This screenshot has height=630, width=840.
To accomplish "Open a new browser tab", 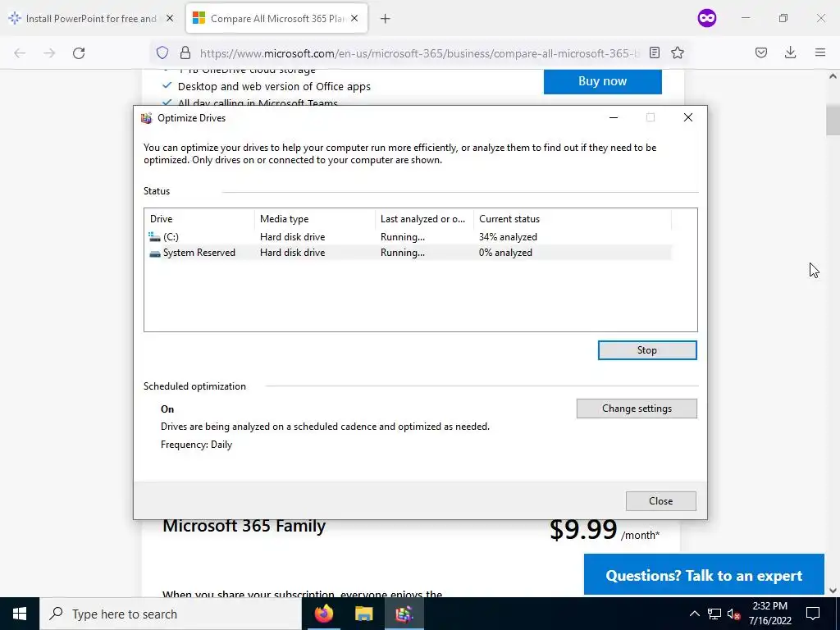I will 385,19.
